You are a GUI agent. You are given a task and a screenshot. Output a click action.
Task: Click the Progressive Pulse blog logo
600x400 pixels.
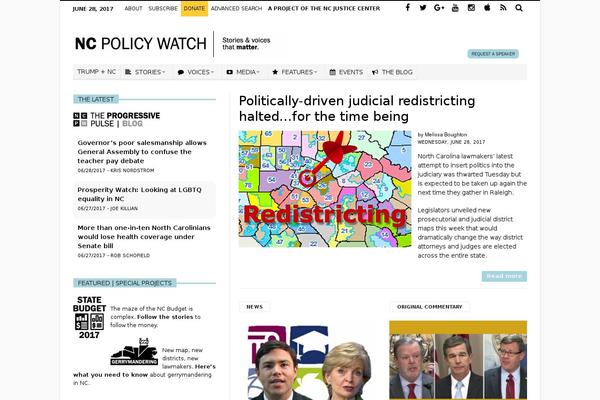(116, 119)
